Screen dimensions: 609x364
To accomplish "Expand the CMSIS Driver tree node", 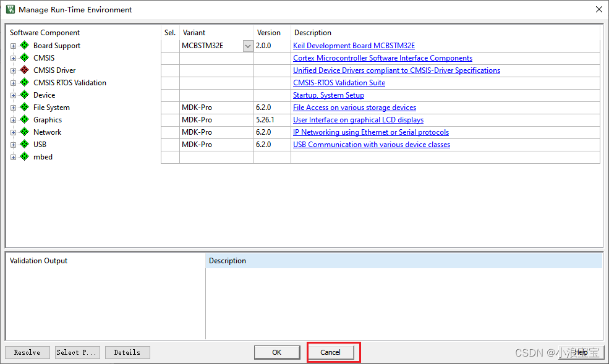I will [x=13, y=70].
